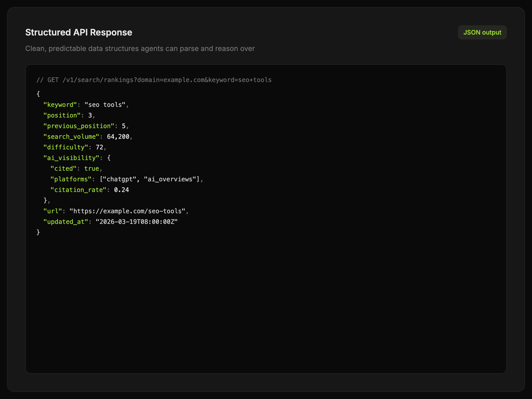The image size is (532, 399).
Task: Click the JSON output badge
Action: coord(482,32)
